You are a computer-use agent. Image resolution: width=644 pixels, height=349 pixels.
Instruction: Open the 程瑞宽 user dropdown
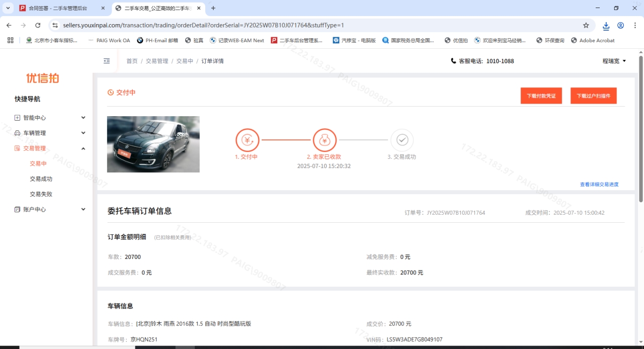(x=614, y=61)
